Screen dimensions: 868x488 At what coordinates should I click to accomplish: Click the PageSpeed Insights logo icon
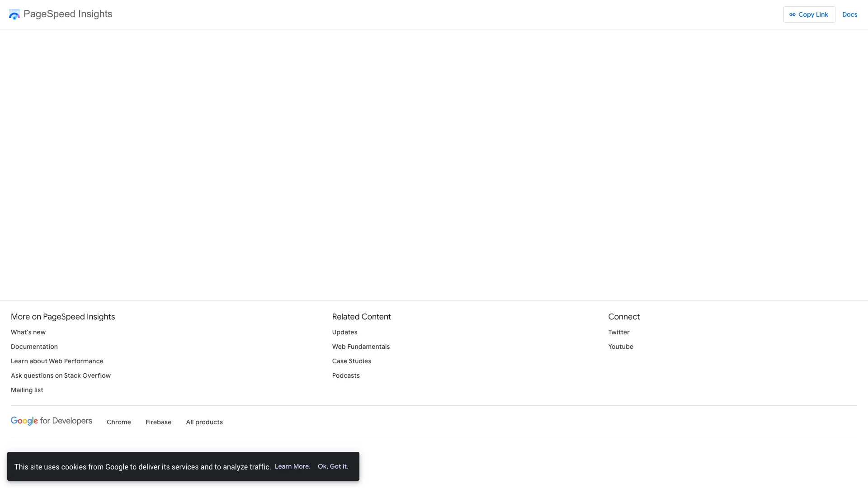[x=14, y=14]
